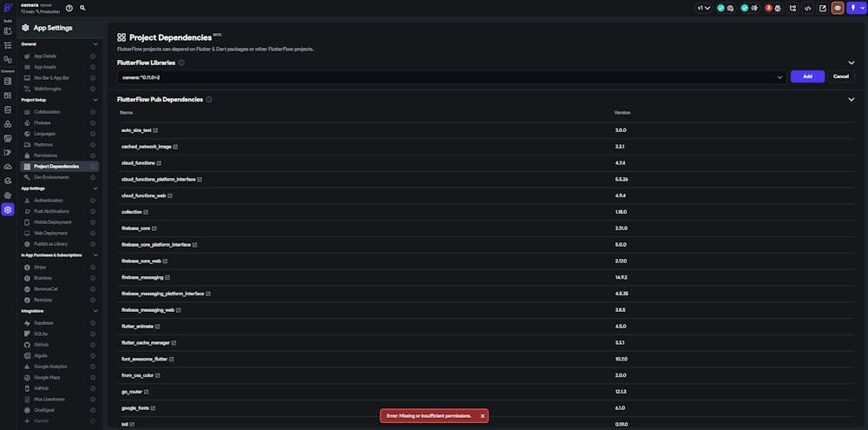Open the auto_size_text external link icon
The height and width of the screenshot is (430, 868).
(x=155, y=130)
